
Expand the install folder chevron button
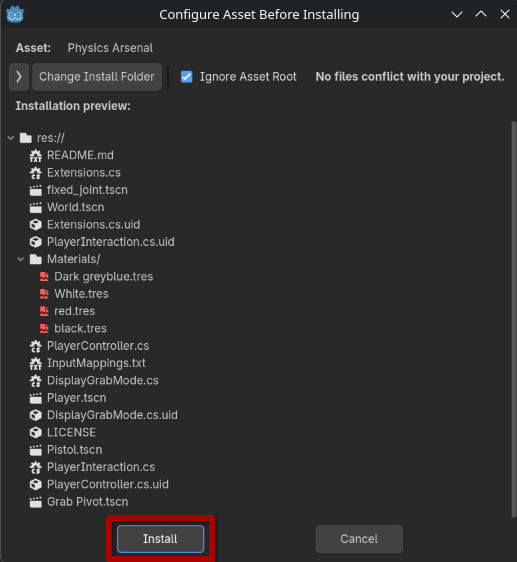(19, 77)
